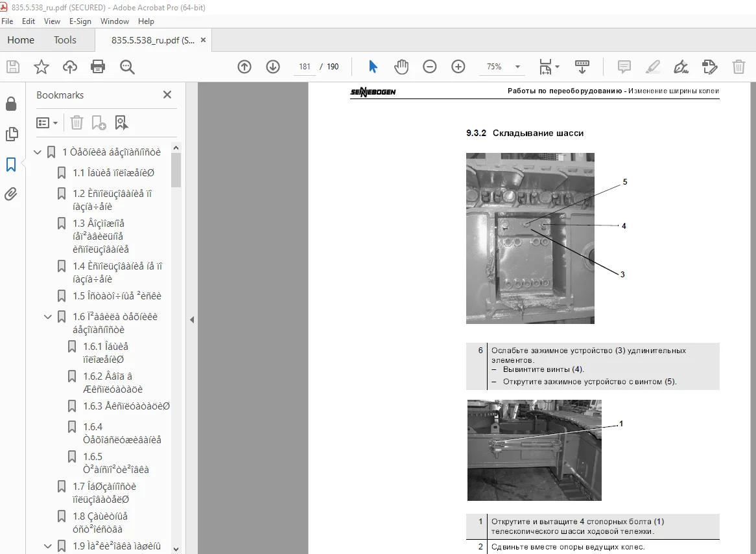
Task: Select the highlight text tool
Action: pos(652,67)
